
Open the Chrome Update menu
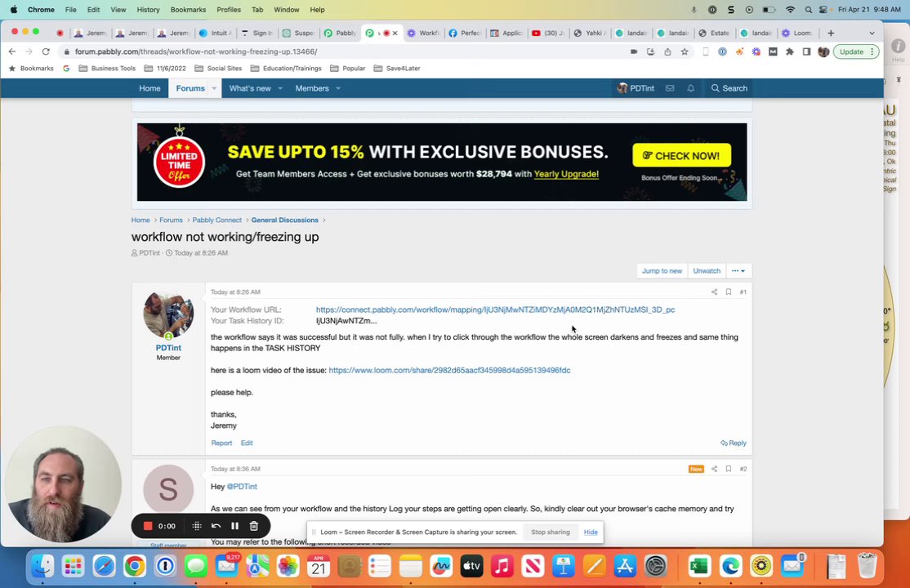pyautogui.click(x=856, y=51)
